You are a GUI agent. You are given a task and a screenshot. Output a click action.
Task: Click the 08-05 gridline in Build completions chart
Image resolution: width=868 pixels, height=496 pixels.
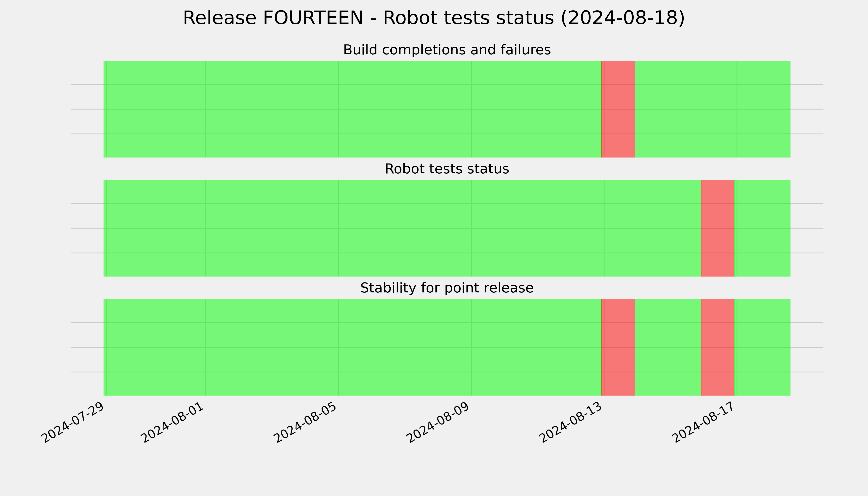(339, 109)
